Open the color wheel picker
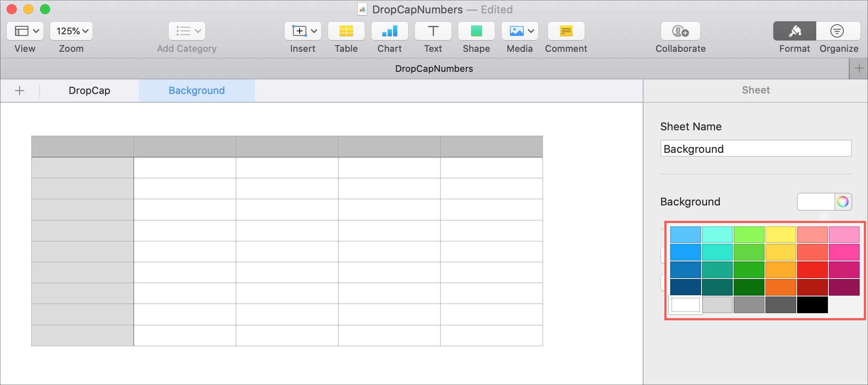Screen dimensions: 868x385 [x=843, y=202]
